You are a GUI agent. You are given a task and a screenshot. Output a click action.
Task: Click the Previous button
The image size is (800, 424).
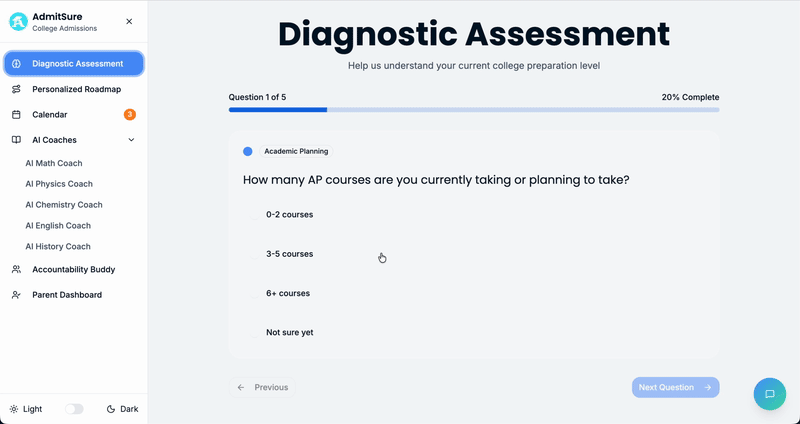pyautogui.click(x=262, y=387)
